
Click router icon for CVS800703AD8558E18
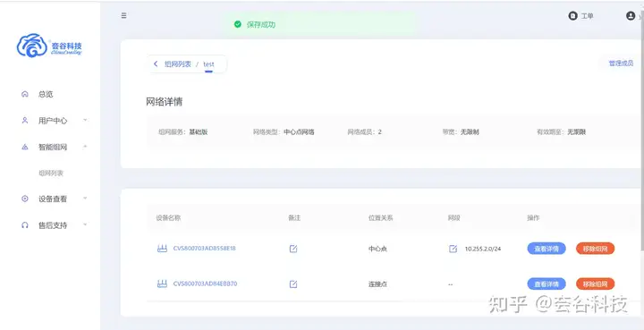pos(162,249)
